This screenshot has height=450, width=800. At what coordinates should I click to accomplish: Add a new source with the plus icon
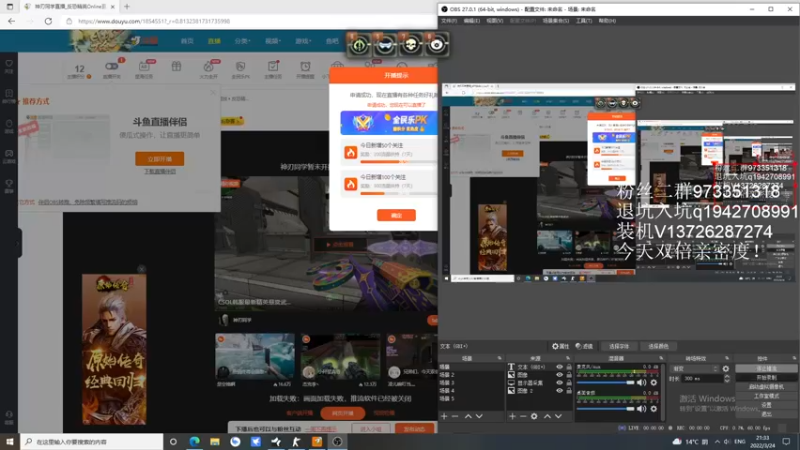(x=512, y=416)
